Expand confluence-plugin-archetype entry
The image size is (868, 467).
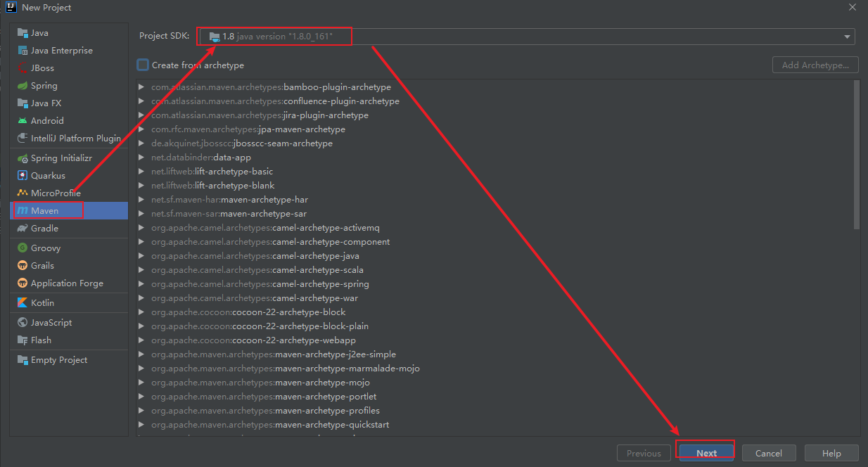pyautogui.click(x=141, y=101)
